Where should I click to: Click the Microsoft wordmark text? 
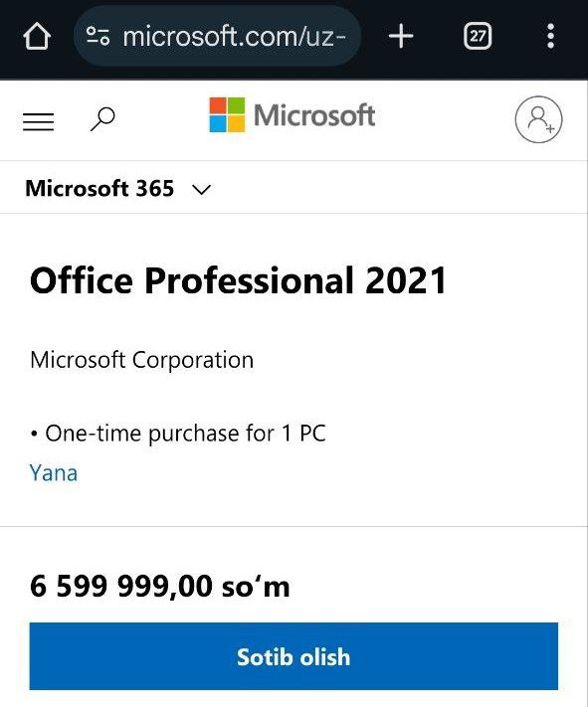pos(314,115)
